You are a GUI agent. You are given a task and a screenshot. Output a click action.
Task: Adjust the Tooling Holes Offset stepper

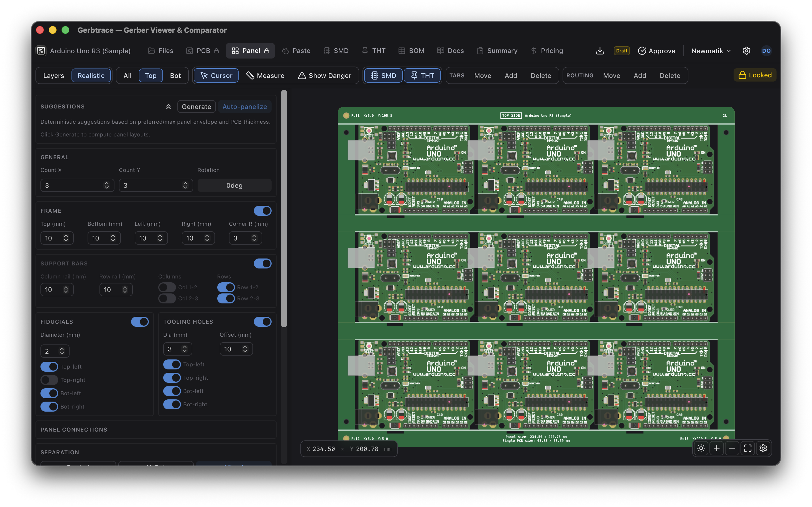tap(245, 349)
